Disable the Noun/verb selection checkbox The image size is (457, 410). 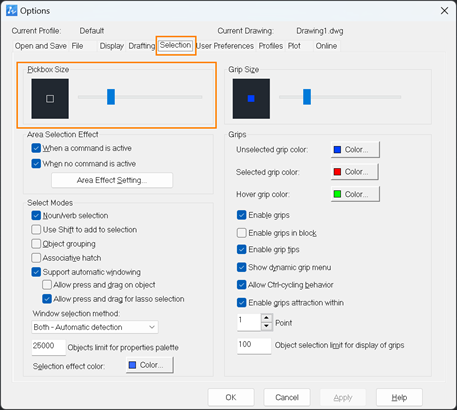(x=36, y=216)
